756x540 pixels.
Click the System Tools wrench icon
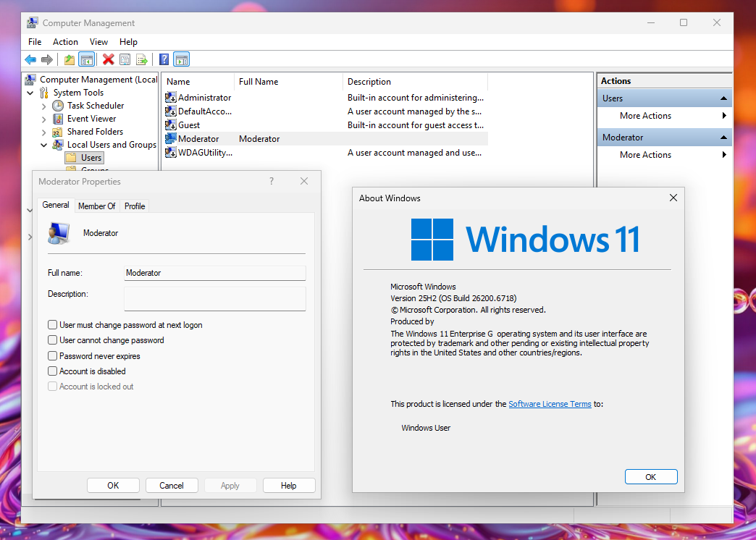tap(44, 93)
